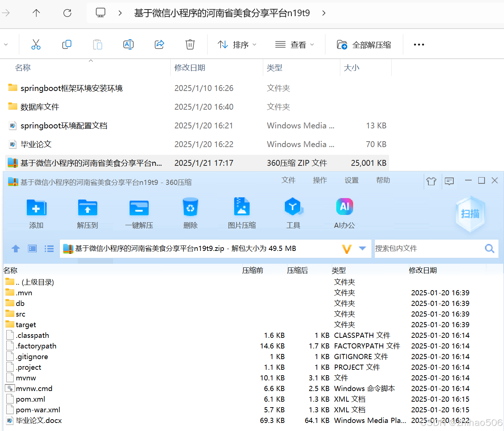
Task: Switch archive view to list mode
Action: coord(49,248)
